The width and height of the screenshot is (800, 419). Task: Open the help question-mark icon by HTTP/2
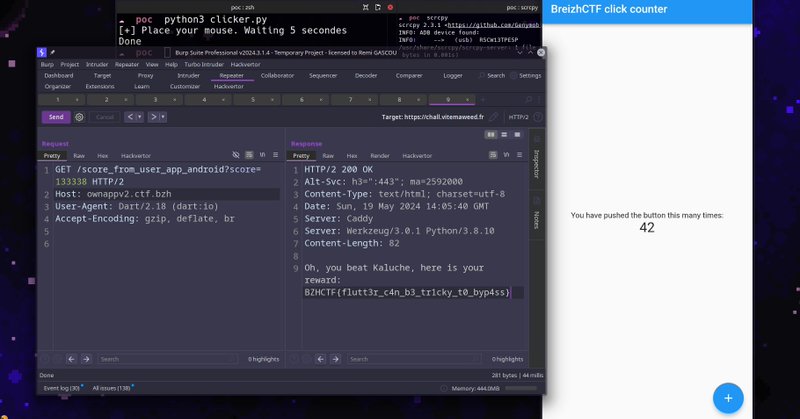[x=537, y=117]
